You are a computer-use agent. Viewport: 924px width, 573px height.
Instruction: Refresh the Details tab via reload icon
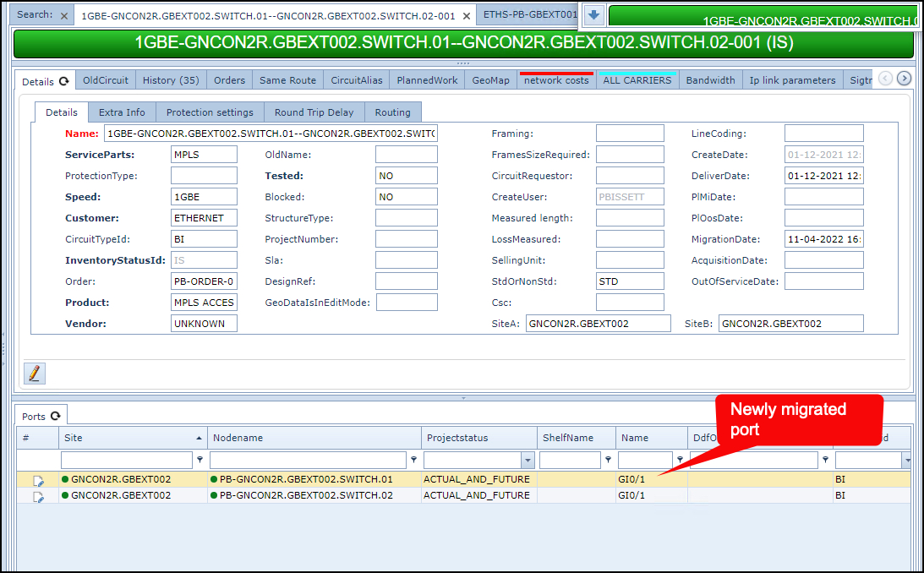pos(64,81)
